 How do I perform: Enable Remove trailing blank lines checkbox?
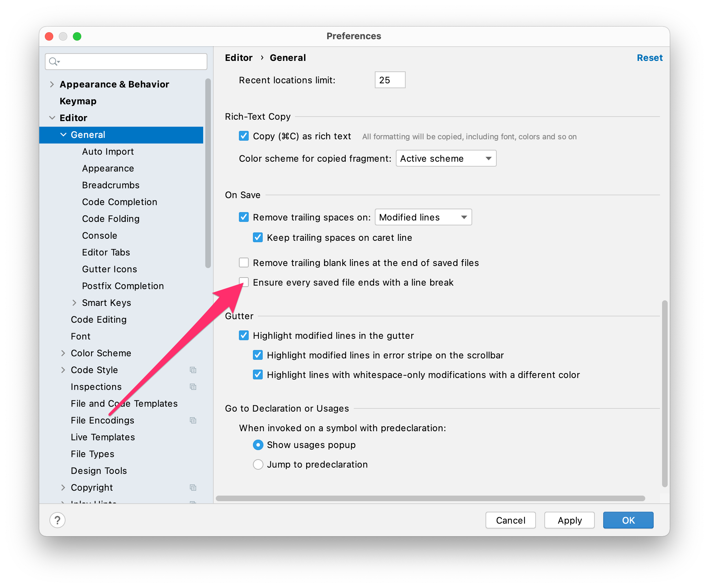[244, 262]
